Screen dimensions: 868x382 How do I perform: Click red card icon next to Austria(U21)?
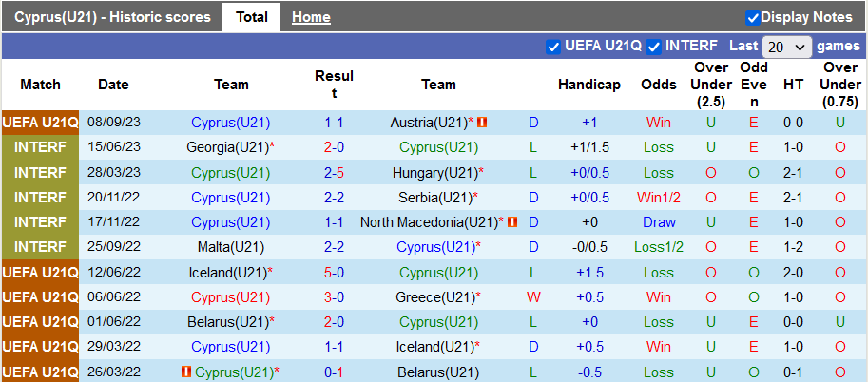click(482, 123)
